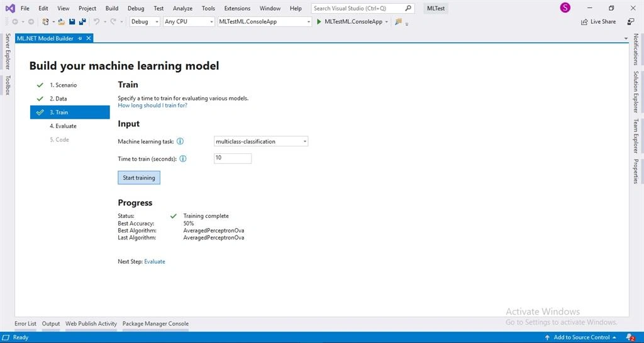This screenshot has width=644, height=343.
Task: Open the Send Feedback icon
Action: [x=631, y=22]
